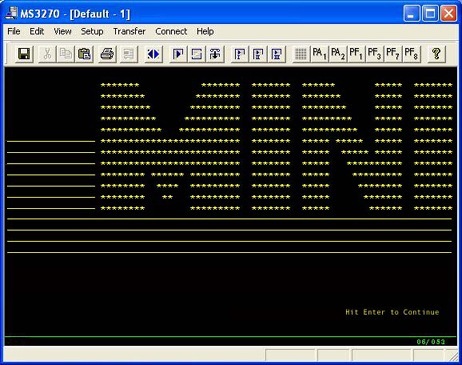462x365 pixels.
Task: Click the PF1 key button
Action: (x=356, y=54)
